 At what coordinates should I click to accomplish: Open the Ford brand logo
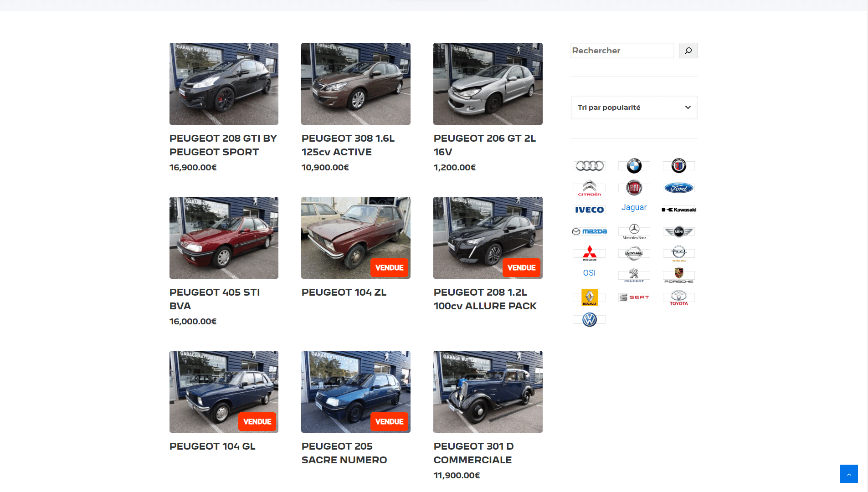click(x=678, y=188)
